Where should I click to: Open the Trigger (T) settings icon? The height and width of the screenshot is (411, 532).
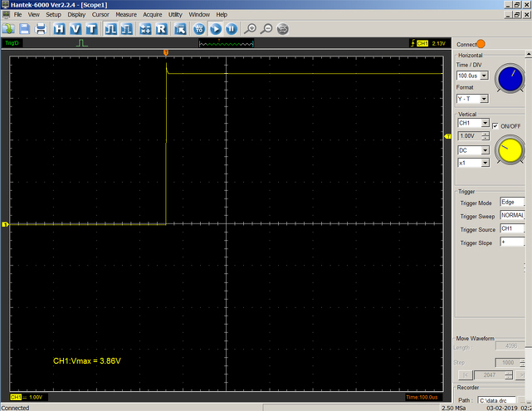click(91, 29)
